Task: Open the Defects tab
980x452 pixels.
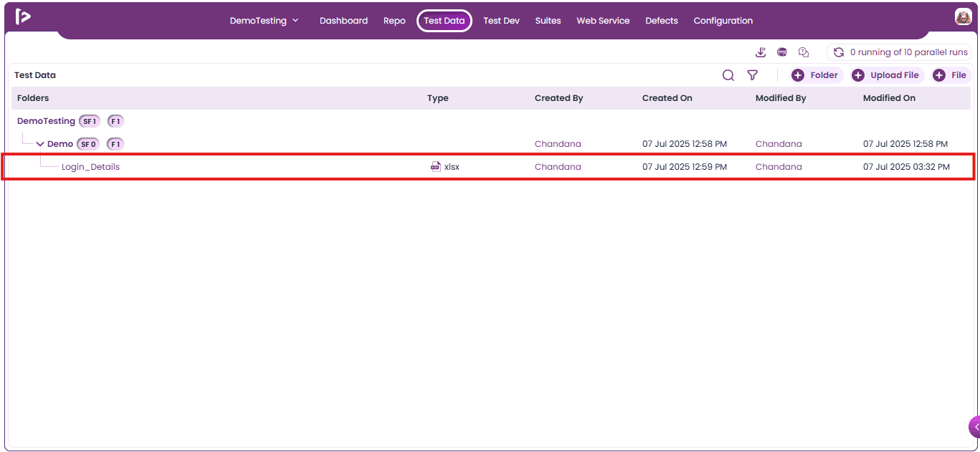Action: pos(661,21)
